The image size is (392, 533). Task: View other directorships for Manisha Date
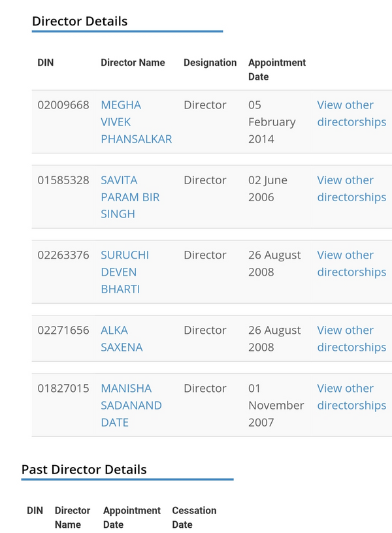click(351, 396)
